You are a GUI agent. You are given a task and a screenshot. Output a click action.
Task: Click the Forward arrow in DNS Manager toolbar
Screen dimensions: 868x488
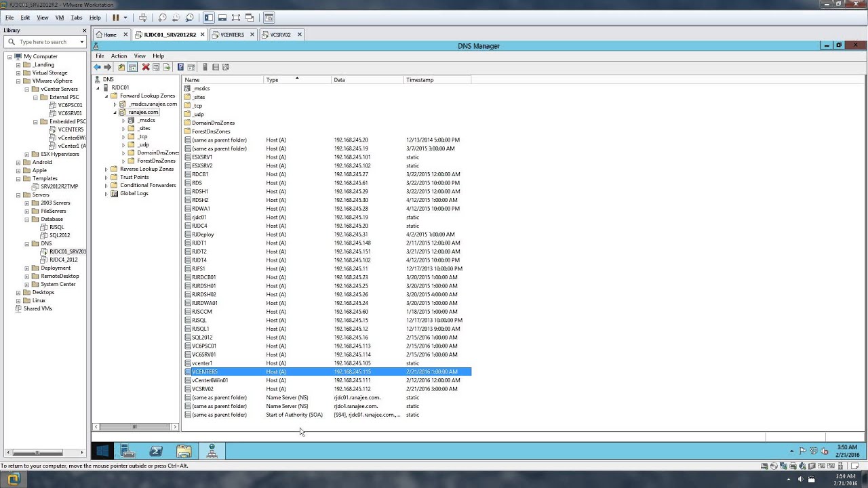pos(107,67)
